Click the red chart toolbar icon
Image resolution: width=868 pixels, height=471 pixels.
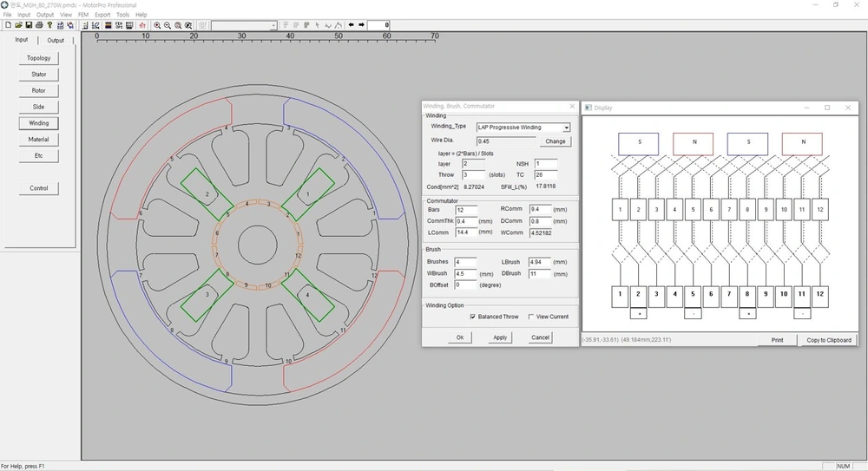pos(142,25)
